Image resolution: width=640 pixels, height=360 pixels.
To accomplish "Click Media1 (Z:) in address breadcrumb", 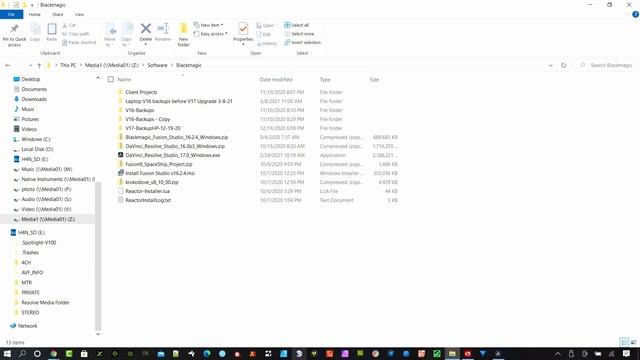I will pyautogui.click(x=112, y=65).
